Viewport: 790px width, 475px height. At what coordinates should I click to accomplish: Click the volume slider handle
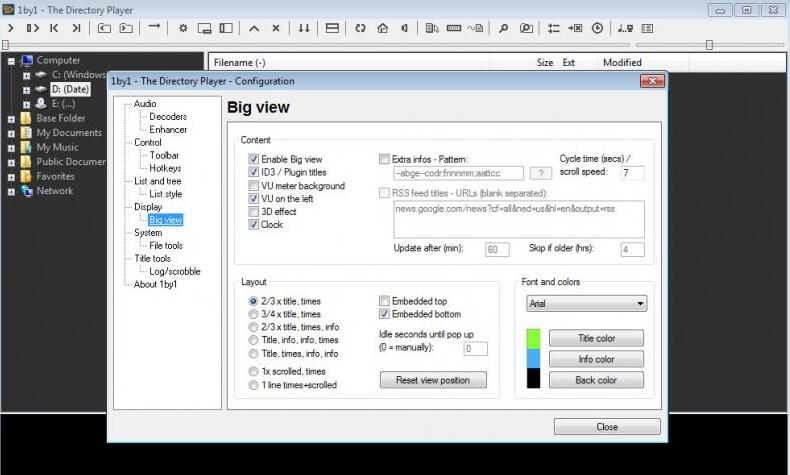pos(709,45)
